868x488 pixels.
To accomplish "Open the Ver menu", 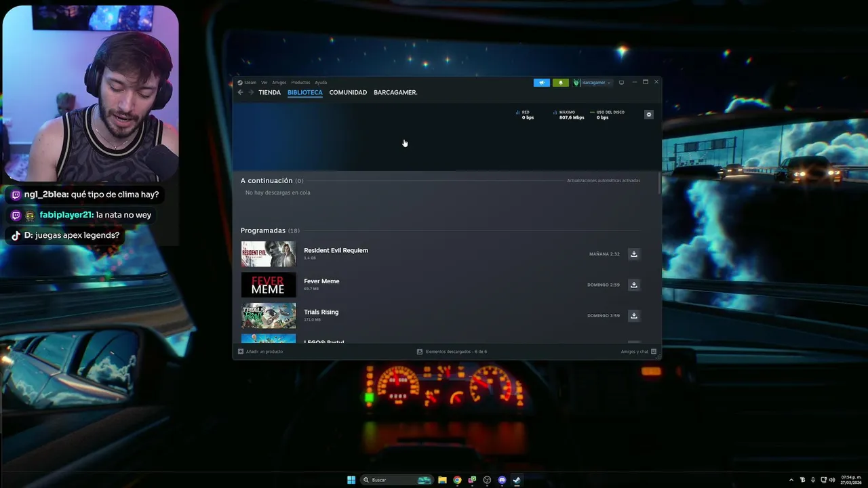I will tap(264, 83).
